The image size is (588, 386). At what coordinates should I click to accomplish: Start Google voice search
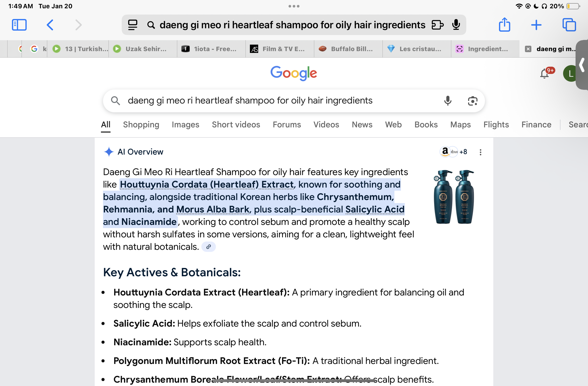point(448,101)
